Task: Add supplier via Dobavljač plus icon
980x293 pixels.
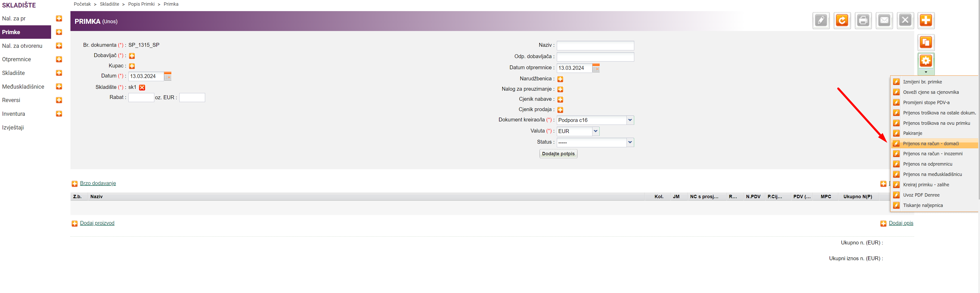Action: click(x=132, y=56)
